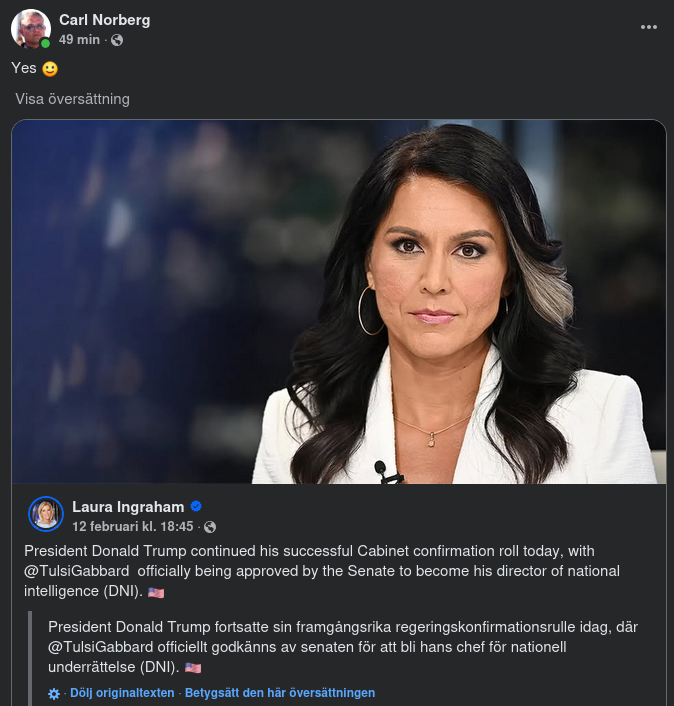The image size is (674, 706).
Task: Click Carl Norberg's profile picture
Action: click(x=30, y=29)
